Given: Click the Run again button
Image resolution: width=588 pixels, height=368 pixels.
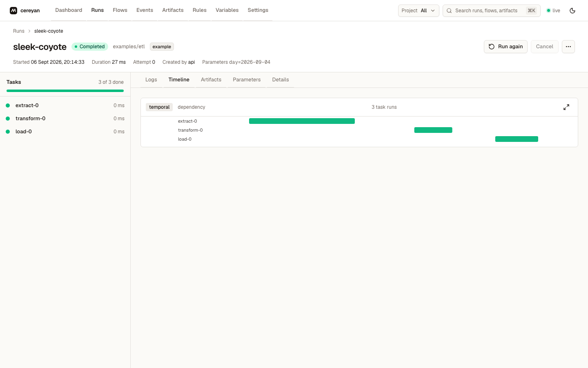Looking at the screenshot, I should [x=506, y=47].
